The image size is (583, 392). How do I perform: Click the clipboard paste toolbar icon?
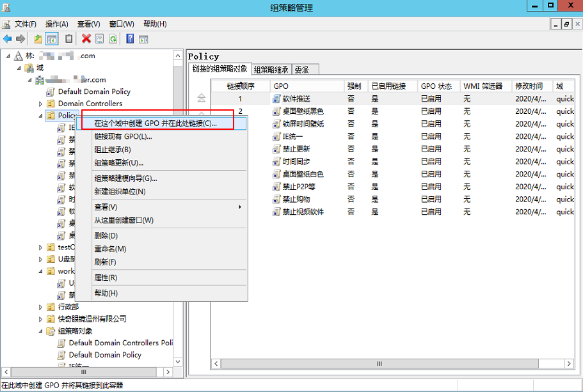coord(68,39)
